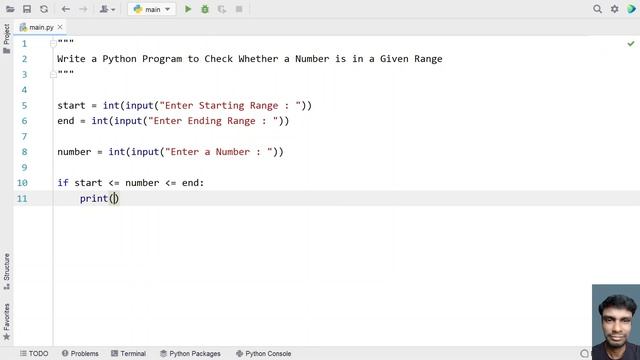This screenshot has width=640, height=360.
Task: Open the Python Packages tool window
Action: [x=190, y=353]
